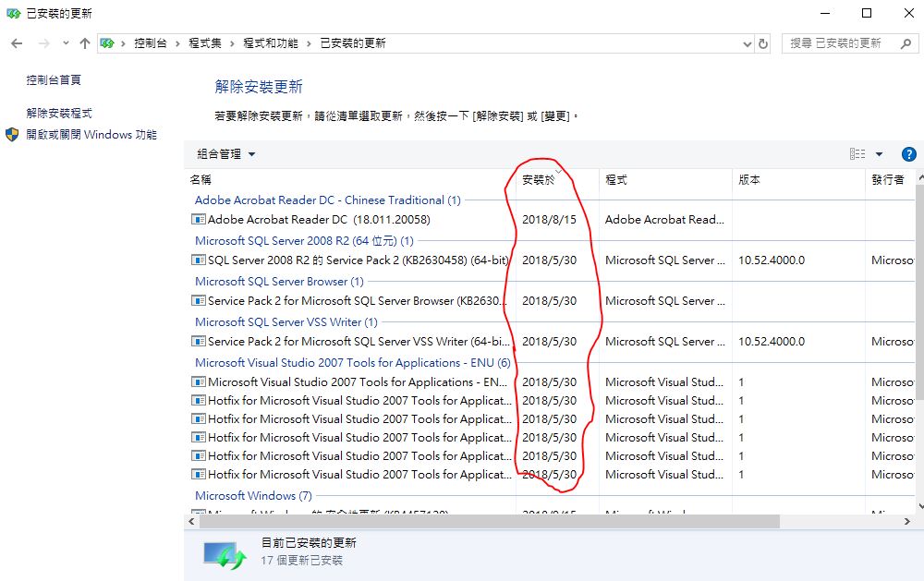Screen dimensions: 924x581
Task: Click the 17 個更新已安裝 status text
Action: click(x=302, y=561)
